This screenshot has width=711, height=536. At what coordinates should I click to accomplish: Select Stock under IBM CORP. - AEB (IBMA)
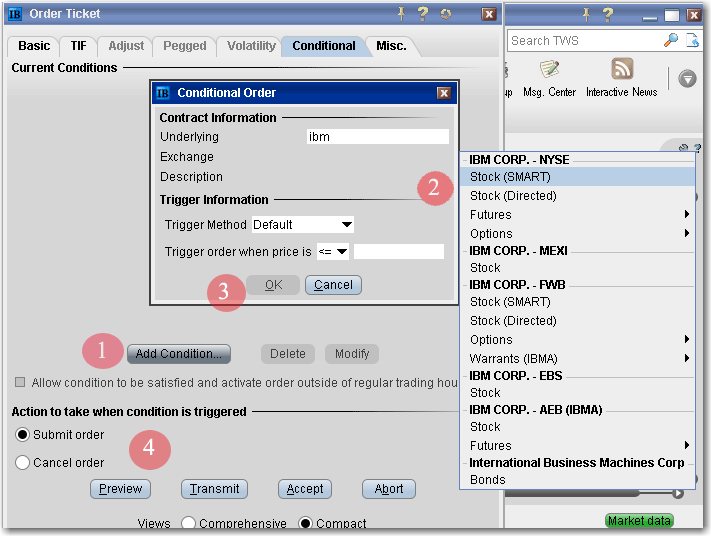click(x=577, y=427)
